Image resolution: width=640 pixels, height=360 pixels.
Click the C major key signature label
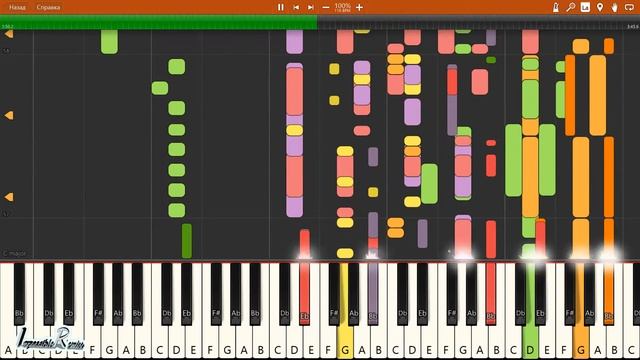click(15, 253)
